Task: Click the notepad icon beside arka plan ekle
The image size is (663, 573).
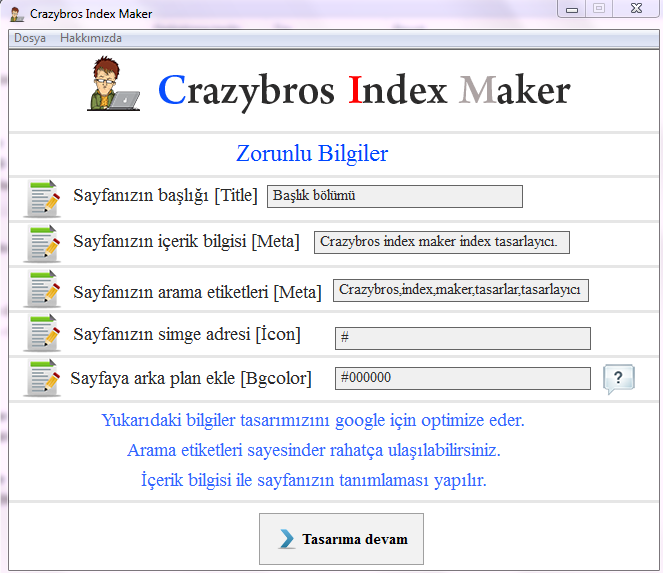Action: tap(43, 378)
